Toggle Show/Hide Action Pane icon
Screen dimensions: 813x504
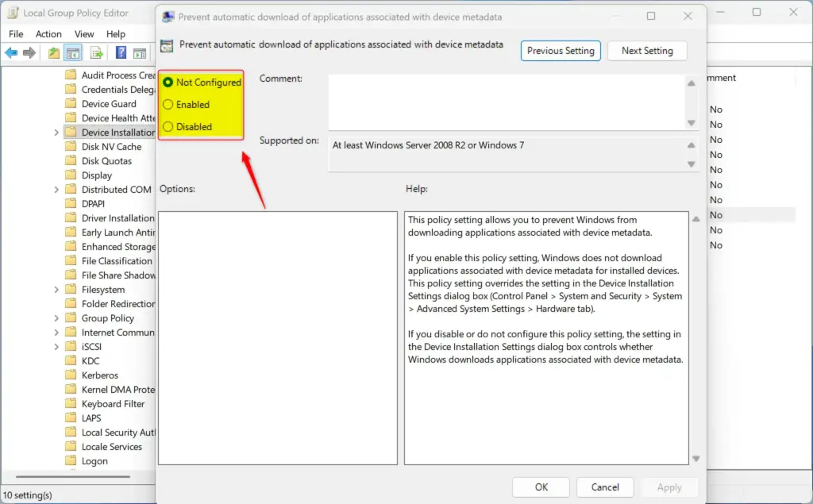[x=140, y=53]
